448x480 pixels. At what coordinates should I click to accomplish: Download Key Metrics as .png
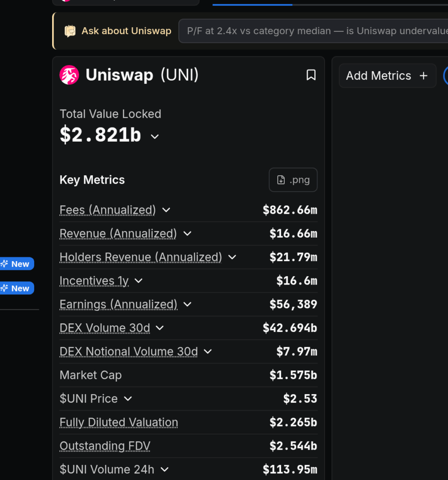(293, 180)
